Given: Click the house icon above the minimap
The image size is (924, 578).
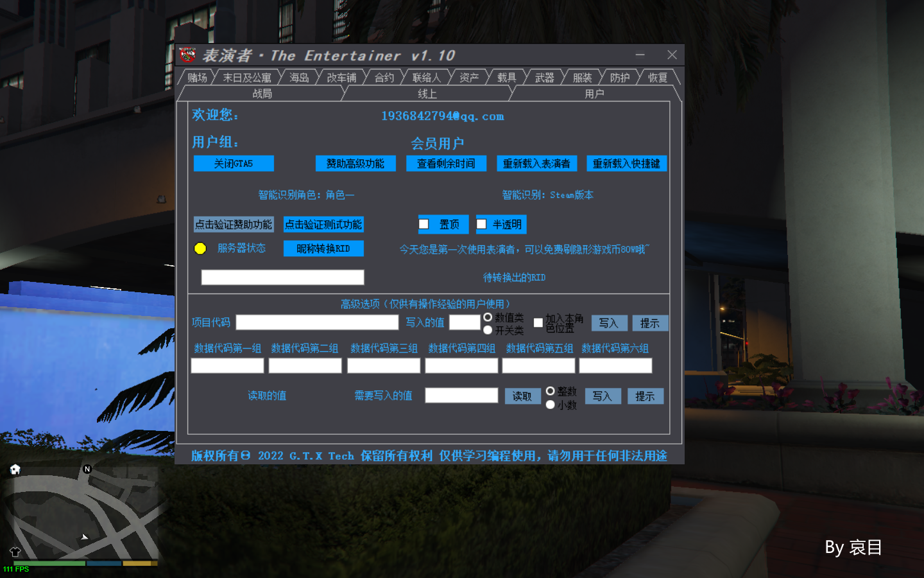Looking at the screenshot, I should click(15, 469).
